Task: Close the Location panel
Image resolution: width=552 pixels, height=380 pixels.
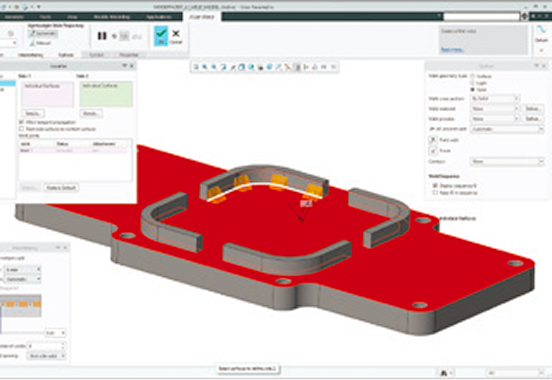Action: point(132,66)
